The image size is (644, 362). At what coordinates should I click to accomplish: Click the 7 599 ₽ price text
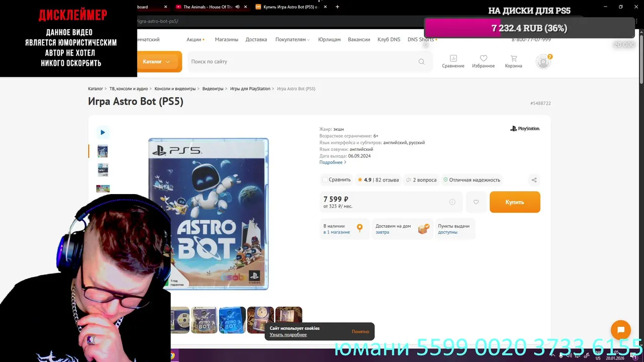pos(336,199)
